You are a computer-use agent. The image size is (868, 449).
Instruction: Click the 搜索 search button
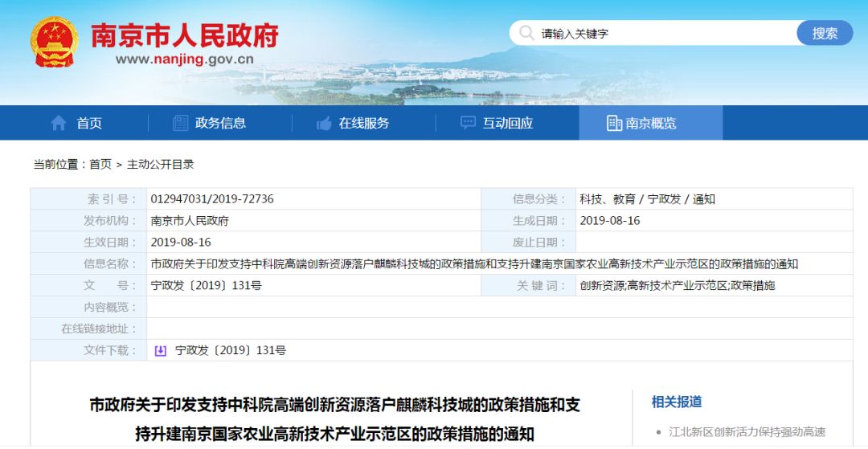point(825,33)
